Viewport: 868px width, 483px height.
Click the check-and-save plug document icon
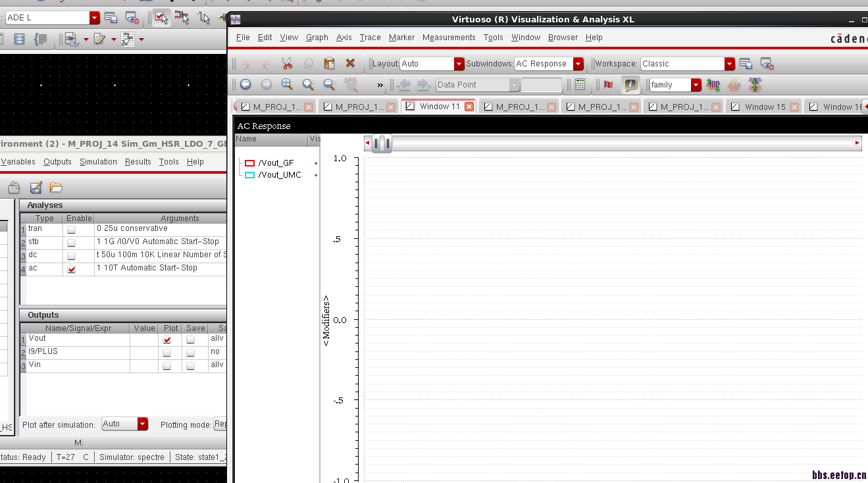coord(70,39)
